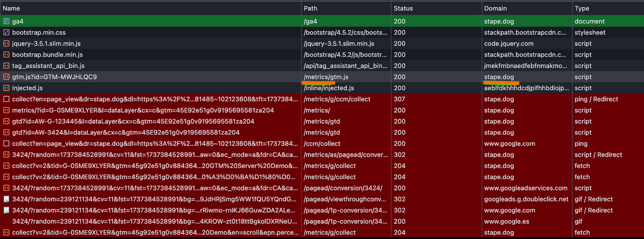Select the metrics/?id=G-0SME9XLYER request name

point(143,110)
